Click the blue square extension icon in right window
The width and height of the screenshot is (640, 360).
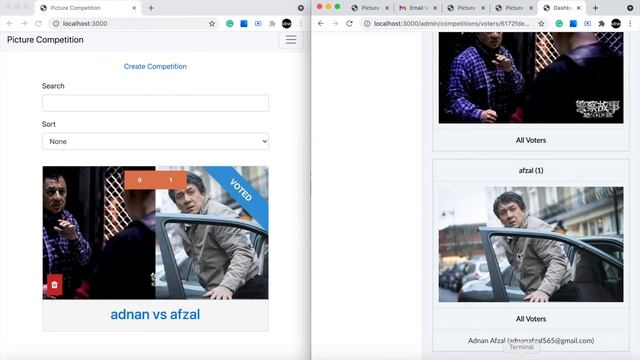pyautogui.click(x=573, y=24)
